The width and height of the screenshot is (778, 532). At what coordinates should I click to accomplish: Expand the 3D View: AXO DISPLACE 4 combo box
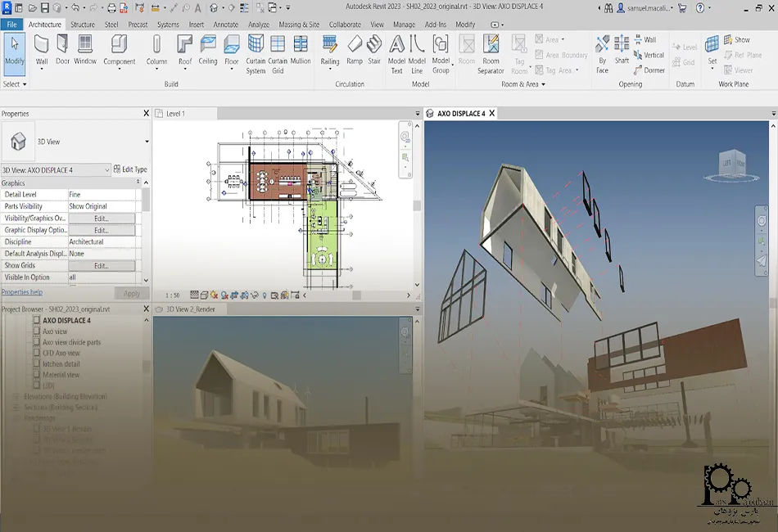pos(106,169)
